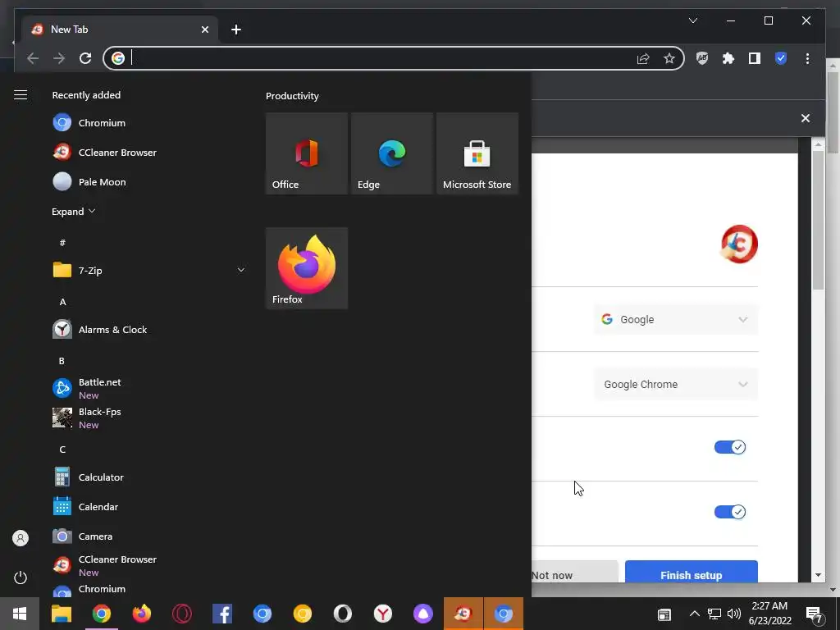Jump to letter A section header
The height and width of the screenshot is (630, 840).
[x=62, y=302]
